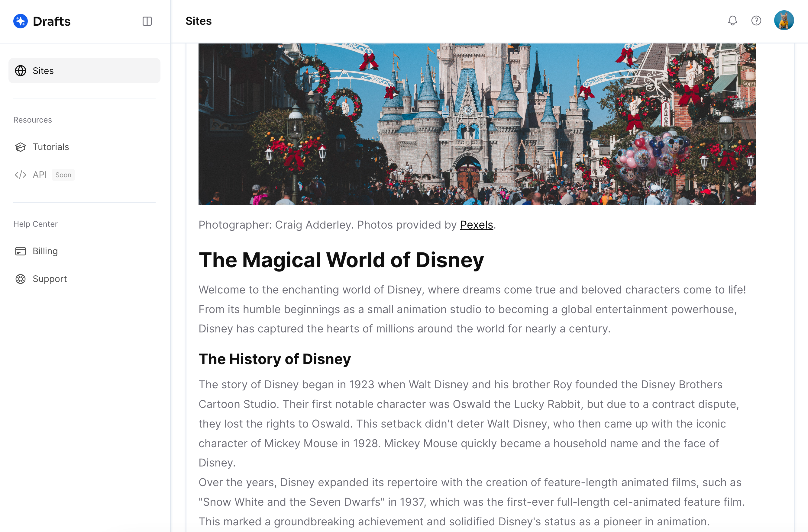Open Tutorials in the sidebar

point(84,147)
